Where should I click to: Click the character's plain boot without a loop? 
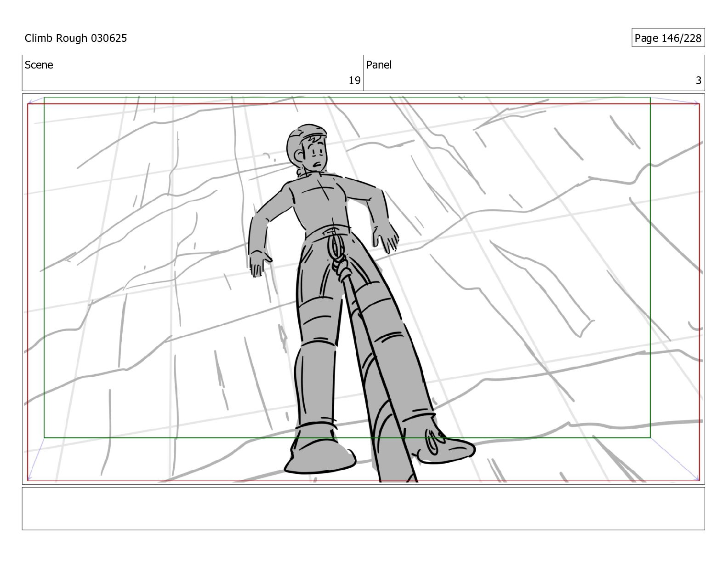319,455
